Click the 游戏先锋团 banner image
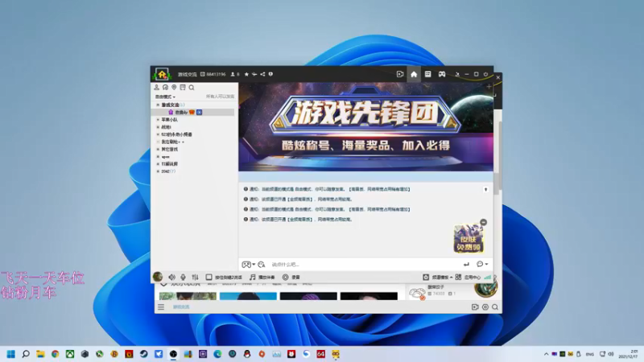This screenshot has width=644, height=362. 366,127
